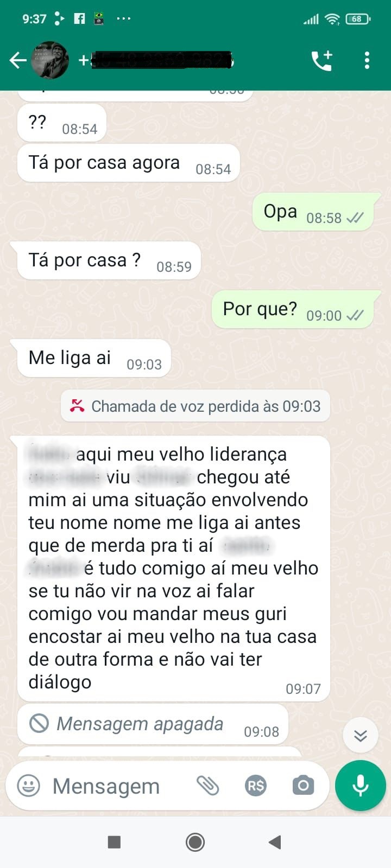This screenshot has width=391, height=868.
Task: Tap the back arrow in the chat header
Action: [x=18, y=60]
